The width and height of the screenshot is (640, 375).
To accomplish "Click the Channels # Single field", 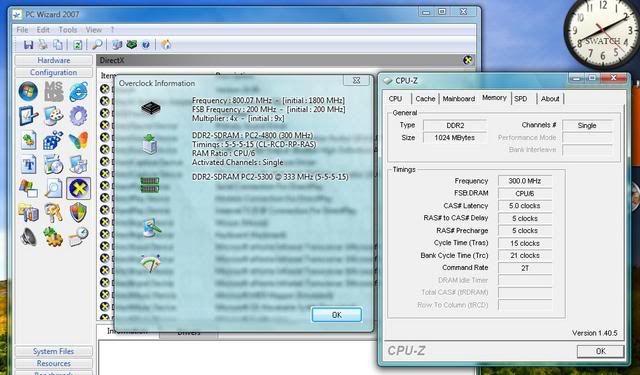I will [587, 126].
